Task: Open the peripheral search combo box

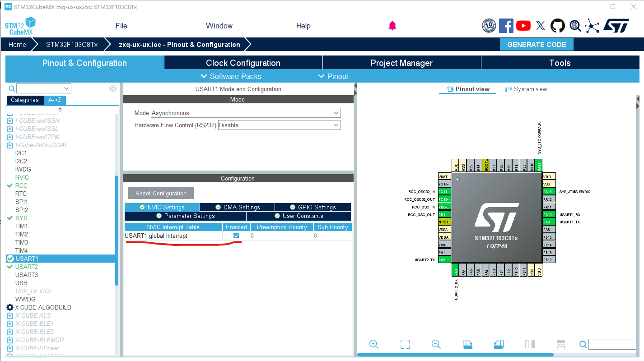Action: coord(44,88)
